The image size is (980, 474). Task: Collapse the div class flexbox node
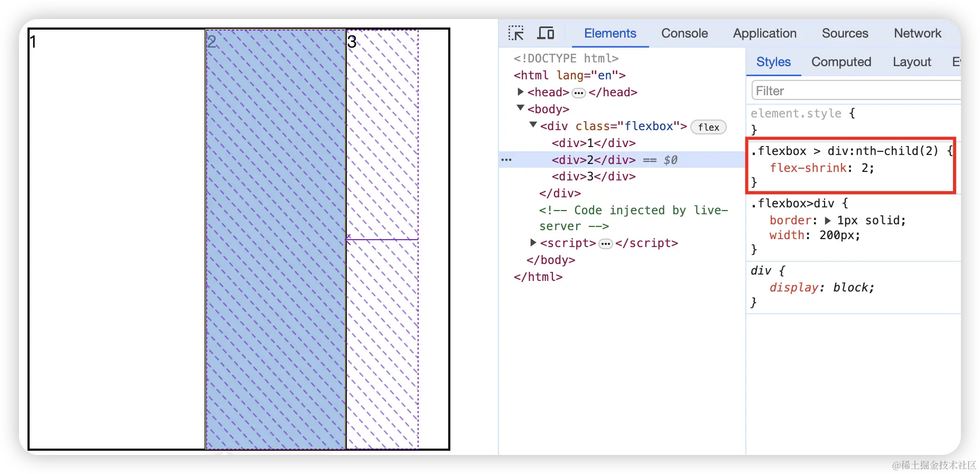(533, 125)
